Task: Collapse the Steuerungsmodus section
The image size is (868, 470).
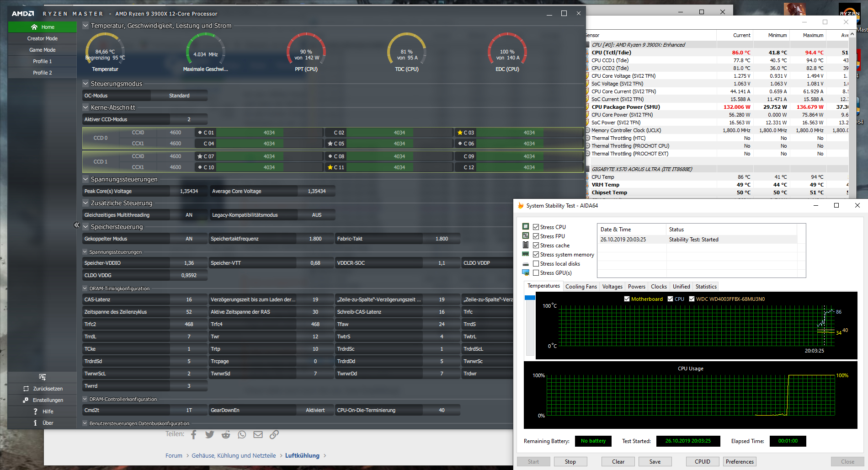Action: (x=85, y=84)
